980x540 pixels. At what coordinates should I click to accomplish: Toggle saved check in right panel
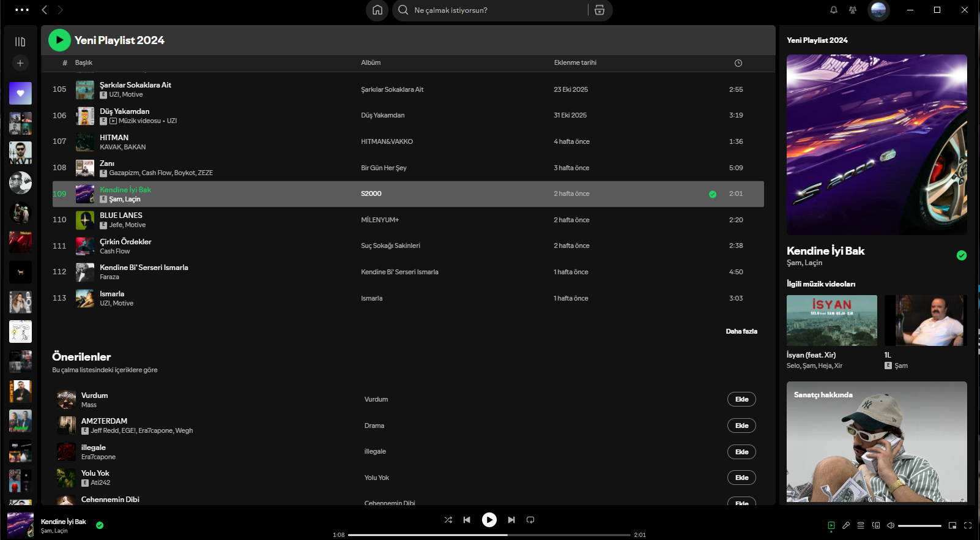pyautogui.click(x=962, y=255)
